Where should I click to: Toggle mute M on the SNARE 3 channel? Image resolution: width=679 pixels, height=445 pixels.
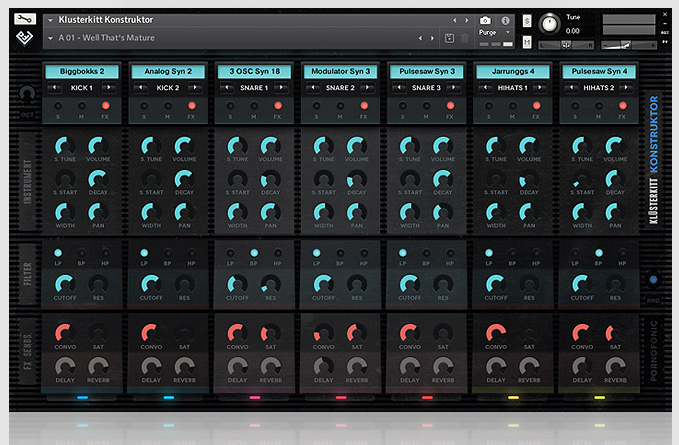click(427, 106)
